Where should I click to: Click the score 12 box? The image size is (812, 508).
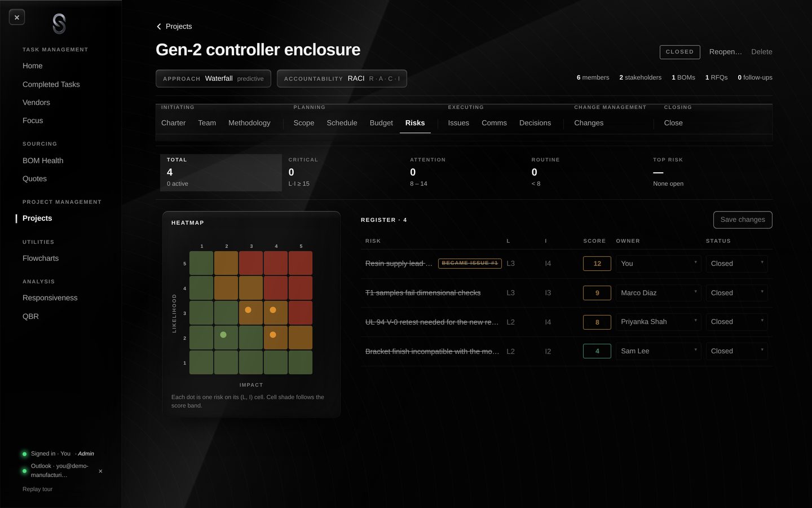coord(597,264)
